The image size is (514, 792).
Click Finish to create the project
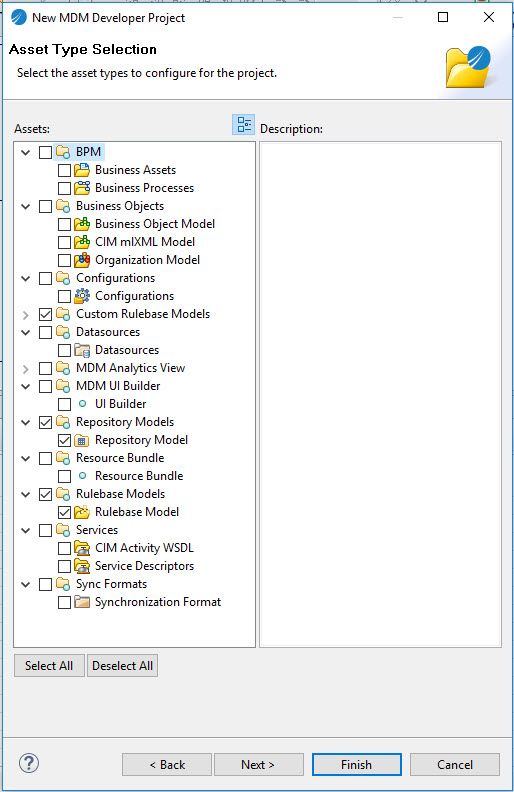click(356, 765)
